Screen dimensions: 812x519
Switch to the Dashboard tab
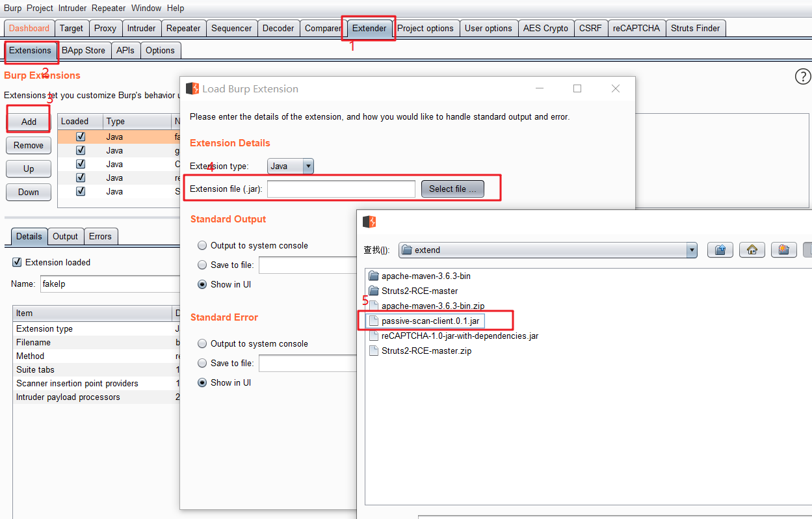[29, 28]
